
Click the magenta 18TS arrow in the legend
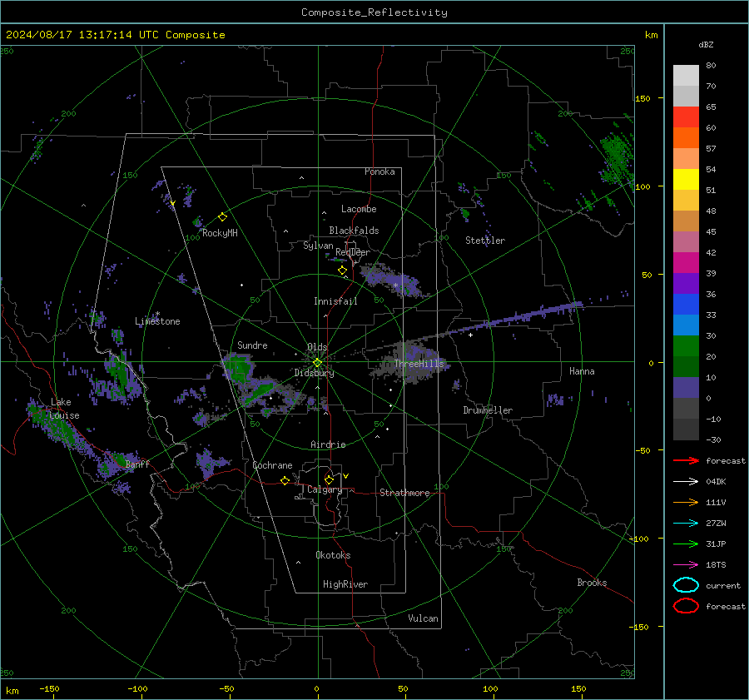point(686,565)
